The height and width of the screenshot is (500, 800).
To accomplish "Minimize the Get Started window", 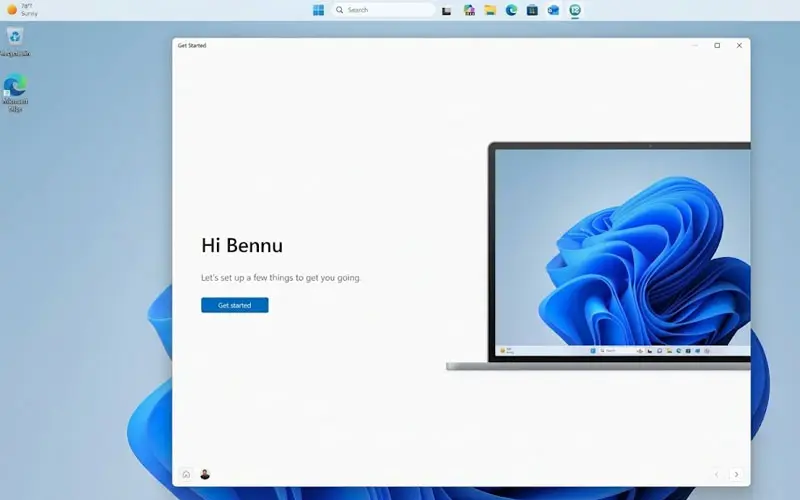I will pos(694,45).
